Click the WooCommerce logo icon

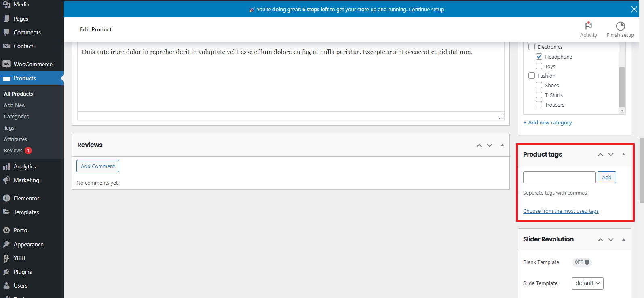[x=6, y=64]
